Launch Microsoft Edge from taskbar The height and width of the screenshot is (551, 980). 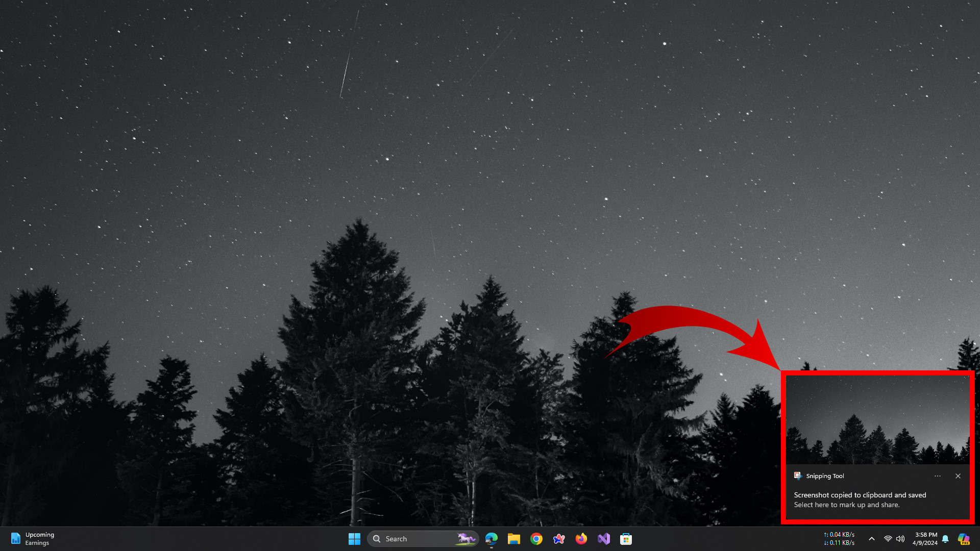(491, 539)
